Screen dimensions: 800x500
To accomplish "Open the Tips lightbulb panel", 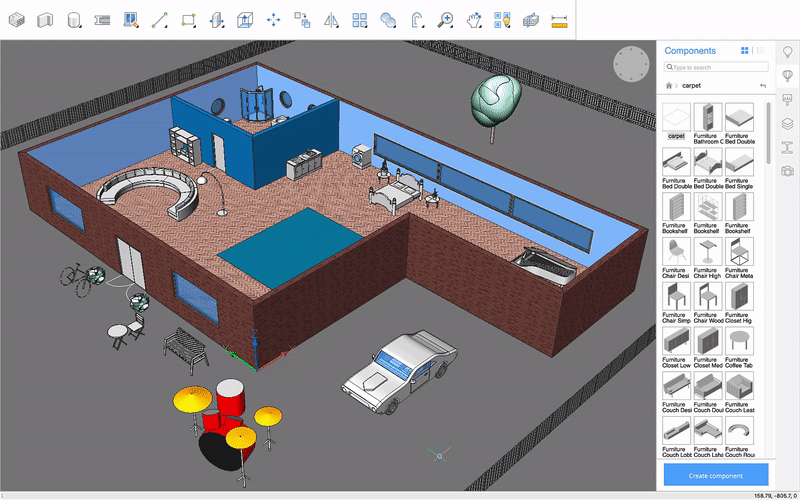I will pos(788,52).
